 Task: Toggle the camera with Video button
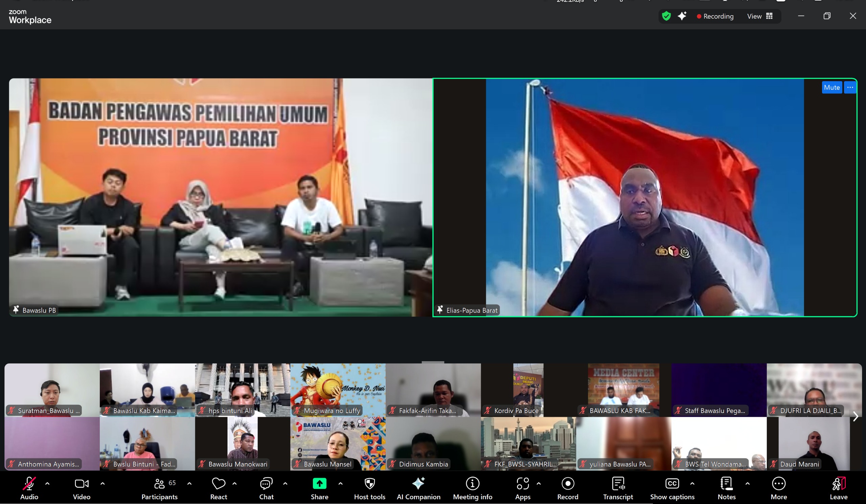point(82,488)
